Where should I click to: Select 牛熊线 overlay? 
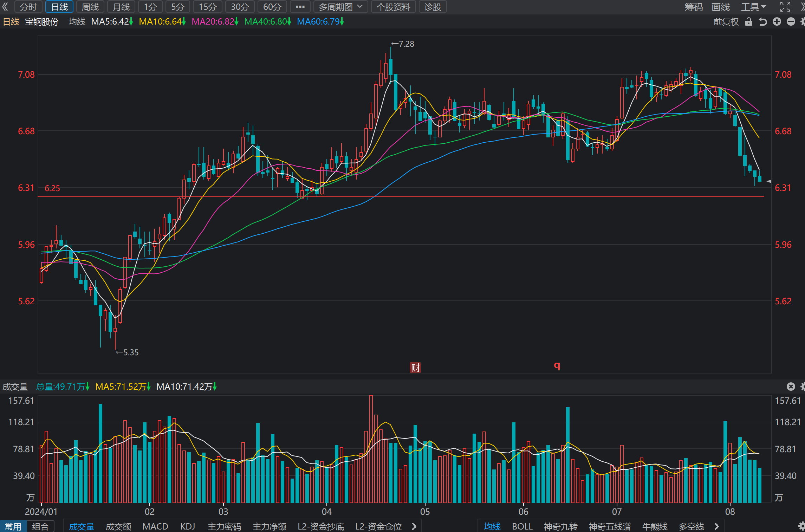tap(655, 526)
